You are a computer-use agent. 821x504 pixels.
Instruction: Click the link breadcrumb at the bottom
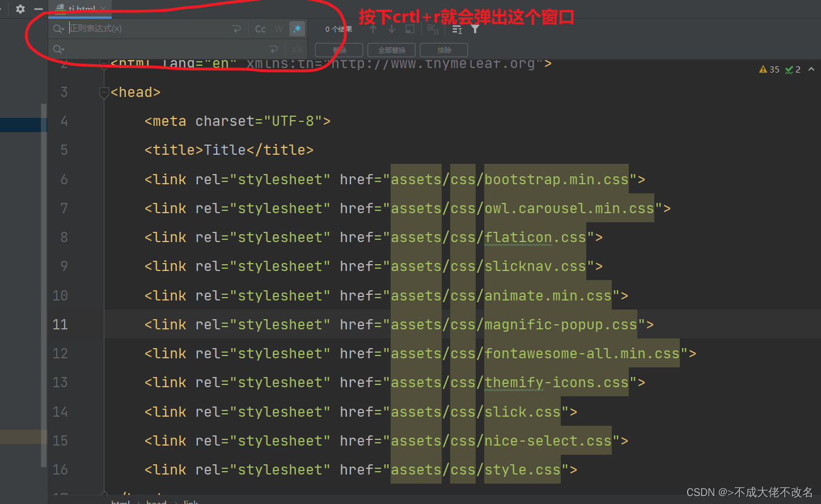point(191,502)
